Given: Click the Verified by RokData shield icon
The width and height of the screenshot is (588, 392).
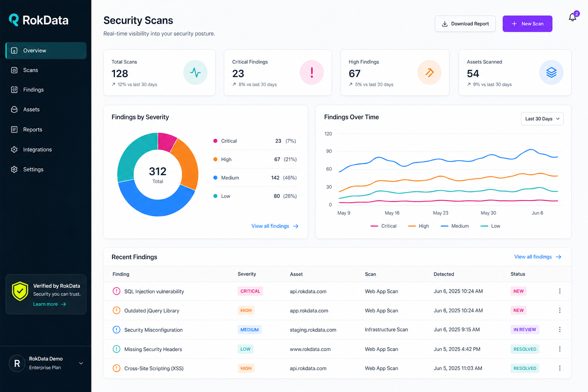Looking at the screenshot, I should pyautogui.click(x=20, y=291).
